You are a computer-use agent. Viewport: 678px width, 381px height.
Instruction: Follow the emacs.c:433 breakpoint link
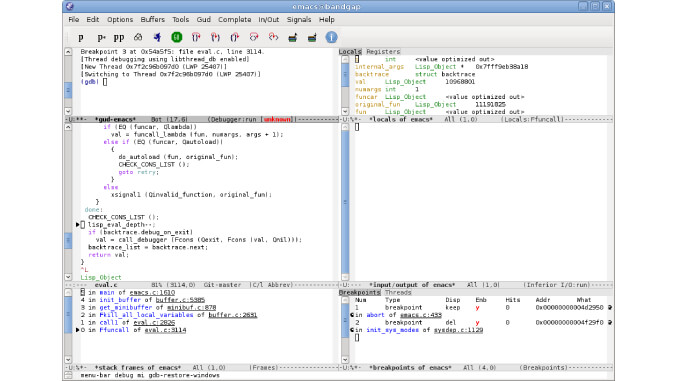tap(421, 315)
